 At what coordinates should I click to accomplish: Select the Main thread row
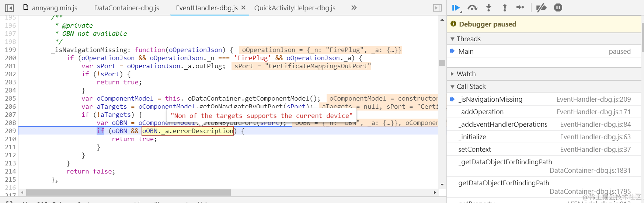point(544,51)
